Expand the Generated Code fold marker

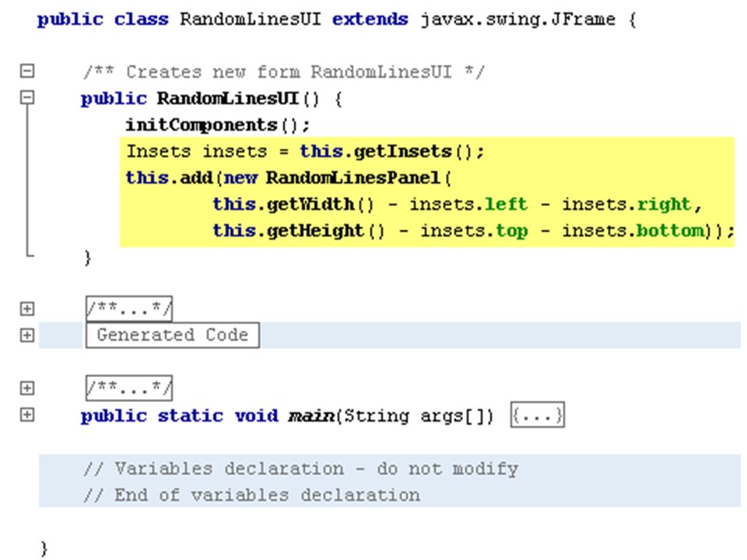27,335
